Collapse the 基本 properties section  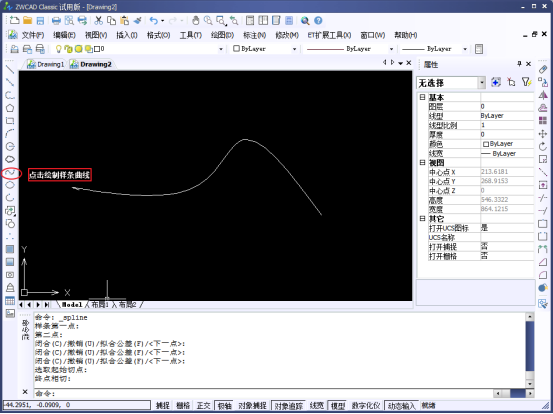[422, 97]
